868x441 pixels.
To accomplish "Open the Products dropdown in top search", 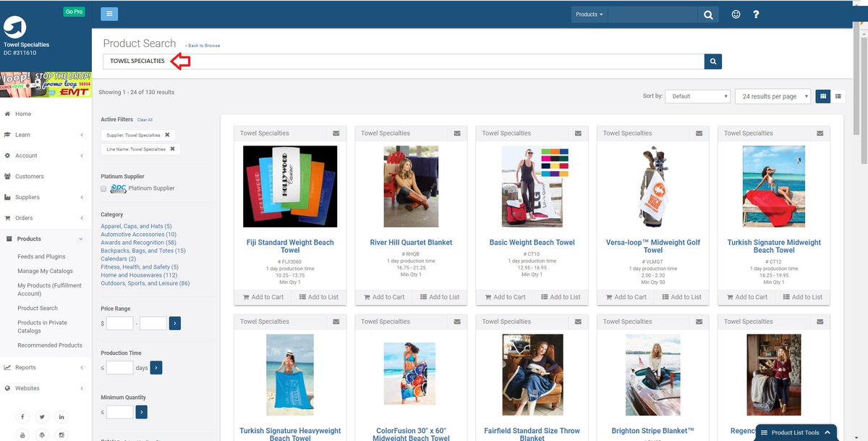I will point(589,14).
